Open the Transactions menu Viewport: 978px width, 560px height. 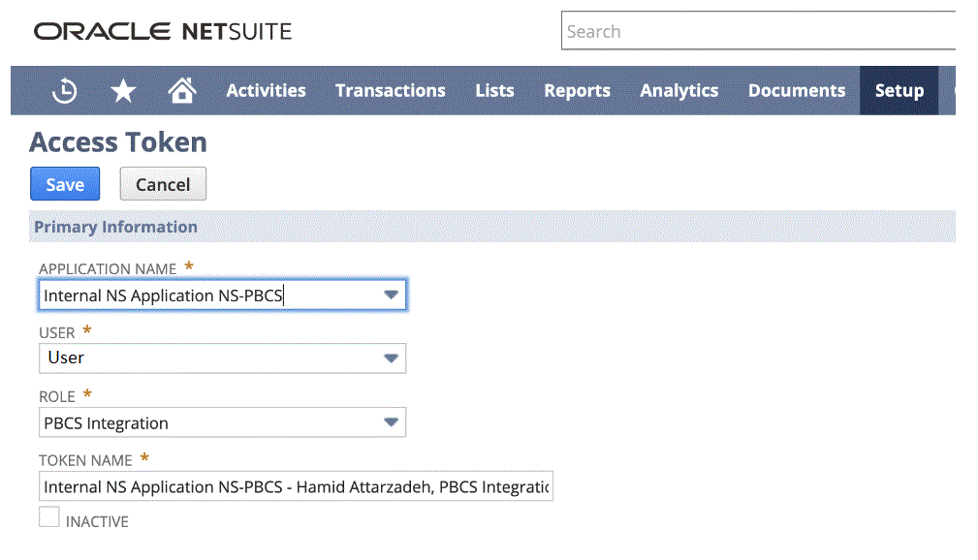tap(390, 90)
